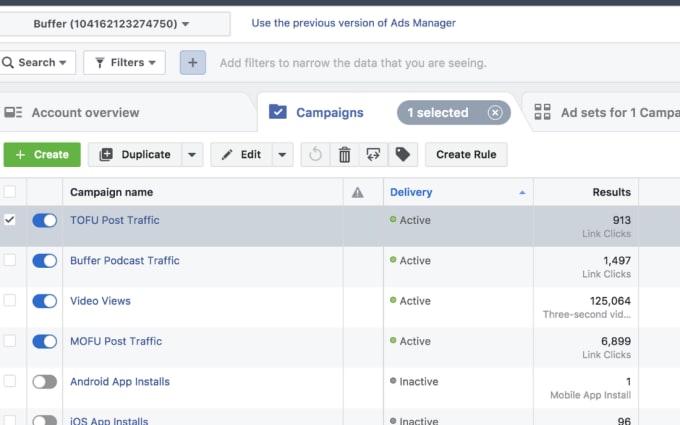This screenshot has height=425, width=680.
Task: Check Android App Installs row checkbox
Action: point(10,381)
